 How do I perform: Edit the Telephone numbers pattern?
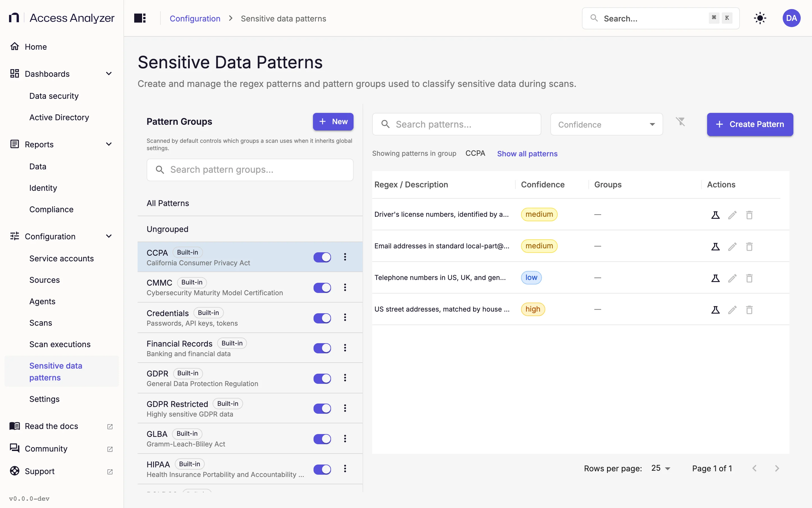[732, 278]
